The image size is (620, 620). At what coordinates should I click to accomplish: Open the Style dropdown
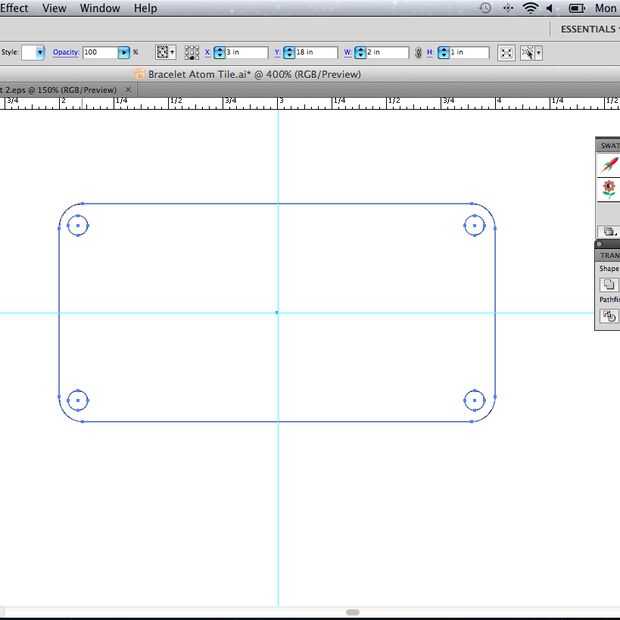(x=40, y=52)
